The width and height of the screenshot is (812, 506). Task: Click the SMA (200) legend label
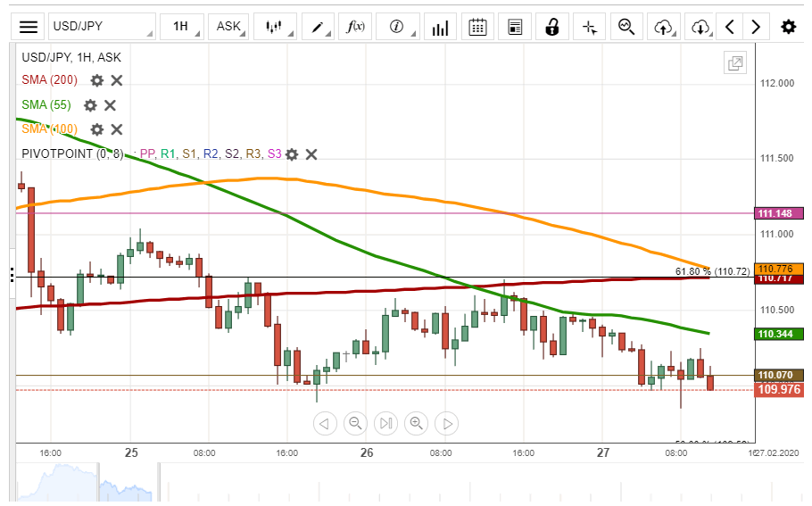coord(49,79)
